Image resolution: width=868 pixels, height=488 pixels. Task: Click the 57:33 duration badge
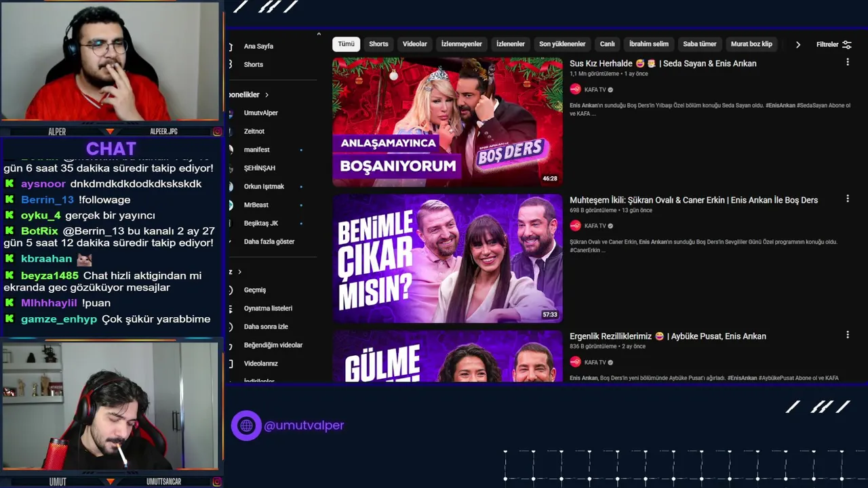coord(550,314)
